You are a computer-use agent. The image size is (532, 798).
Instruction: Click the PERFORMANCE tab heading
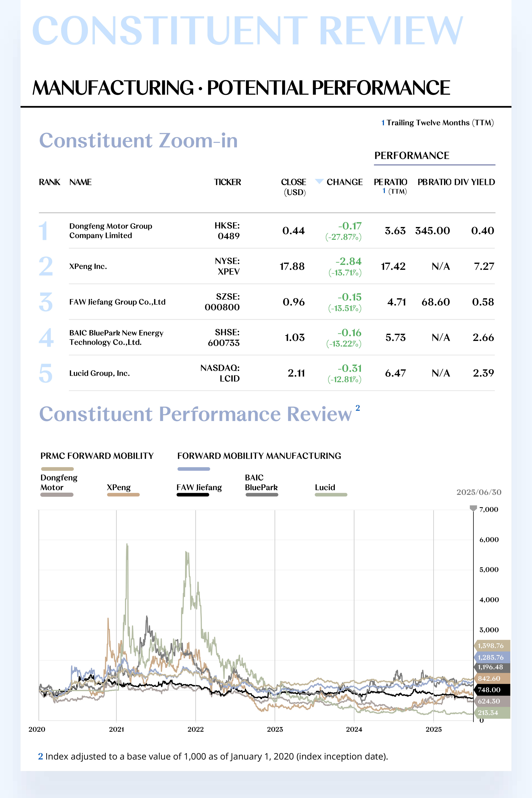click(x=412, y=155)
